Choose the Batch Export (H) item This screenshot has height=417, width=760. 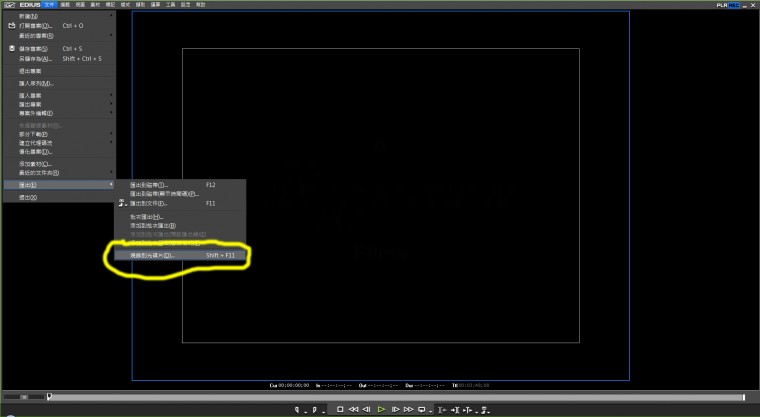180,217
